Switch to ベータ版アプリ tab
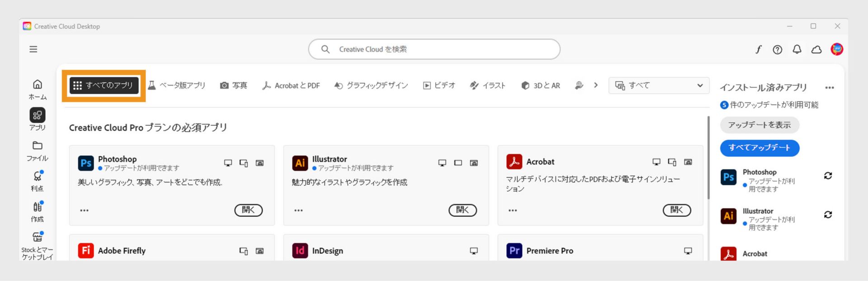The height and width of the screenshot is (281, 868). (177, 86)
